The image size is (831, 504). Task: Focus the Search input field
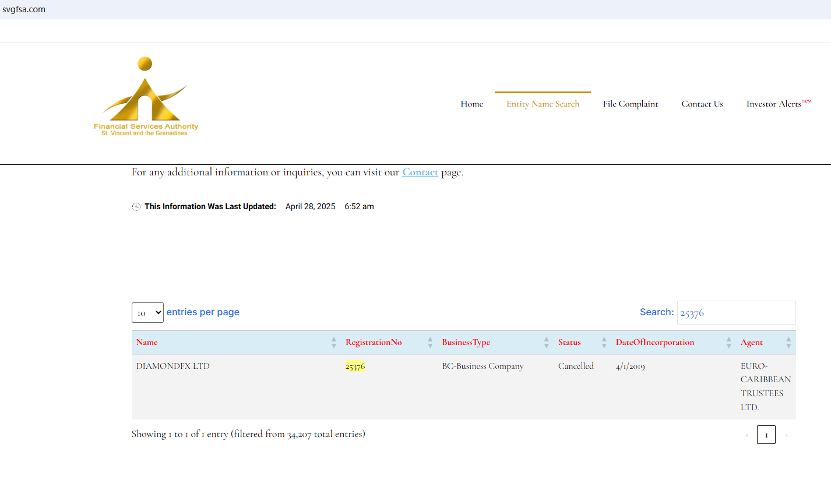pyautogui.click(x=736, y=313)
